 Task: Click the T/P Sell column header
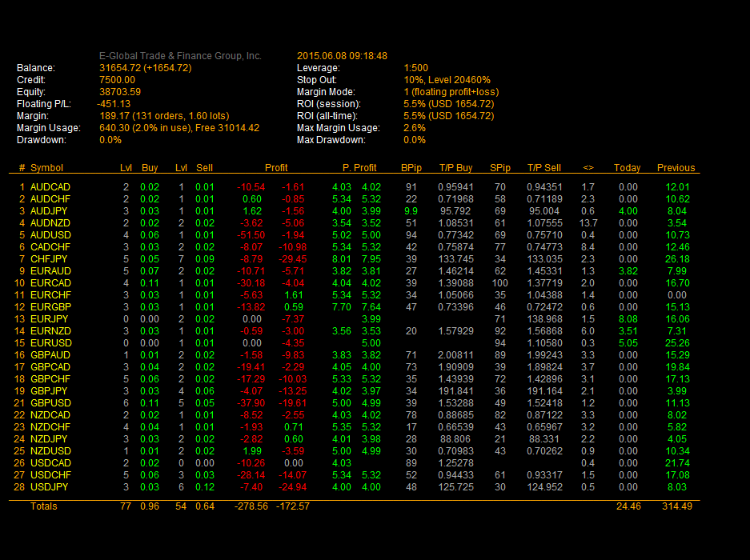tap(543, 168)
